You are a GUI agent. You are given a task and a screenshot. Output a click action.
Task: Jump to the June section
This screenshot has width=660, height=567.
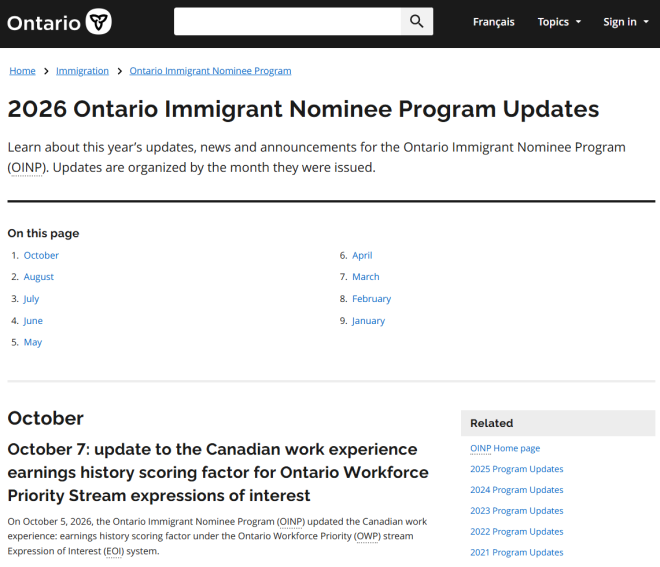pyautogui.click(x=33, y=321)
